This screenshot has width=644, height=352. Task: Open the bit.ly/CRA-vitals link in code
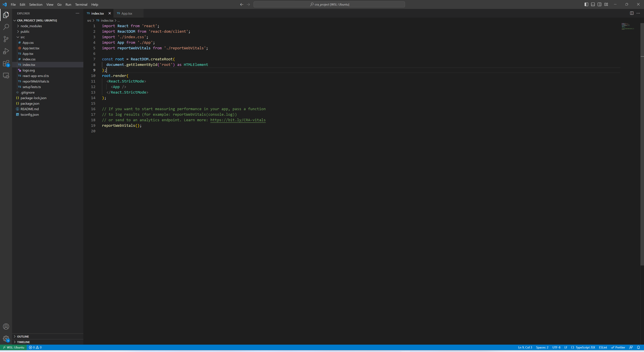coord(238,120)
